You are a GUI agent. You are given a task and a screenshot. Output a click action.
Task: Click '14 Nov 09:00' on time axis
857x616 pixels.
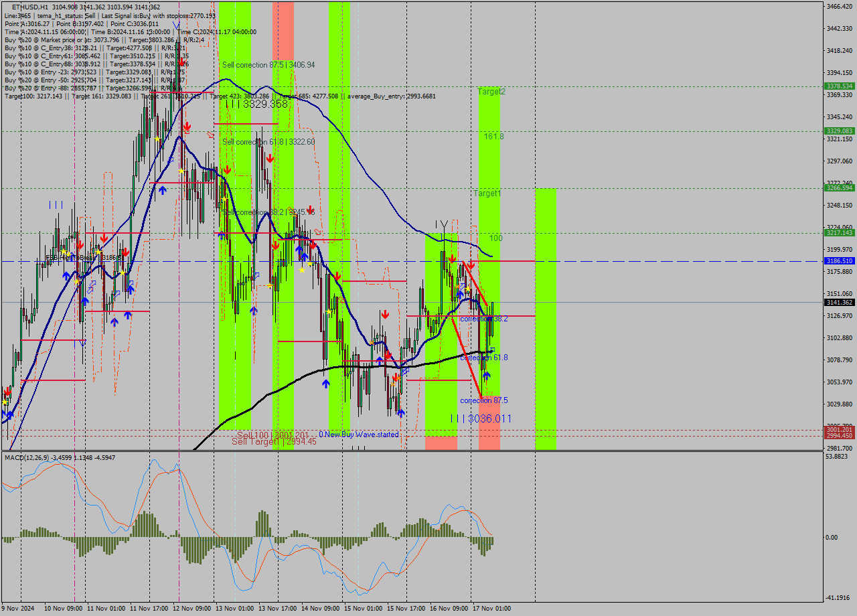(321, 609)
